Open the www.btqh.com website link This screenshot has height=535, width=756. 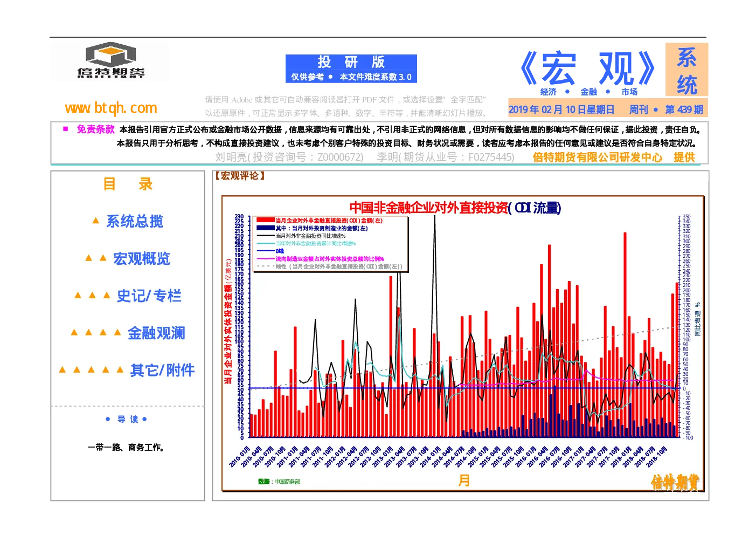point(111,108)
